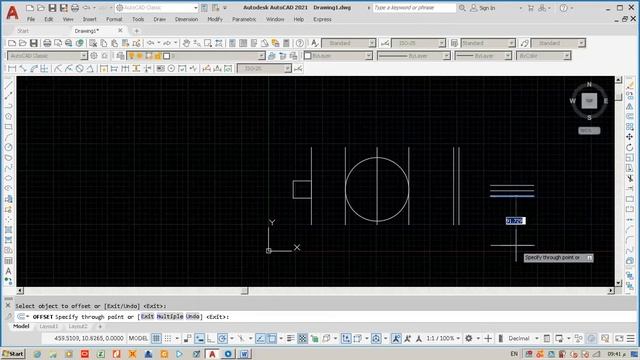Open the Multileader Style icon
Screen dimensions: 640x360
click(x=524, y=43)
